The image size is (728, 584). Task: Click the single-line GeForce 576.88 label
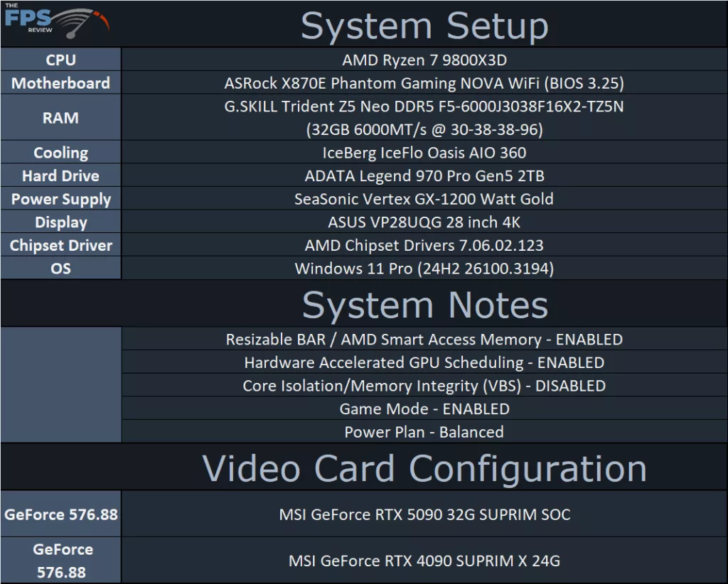(x=61, y=514)
